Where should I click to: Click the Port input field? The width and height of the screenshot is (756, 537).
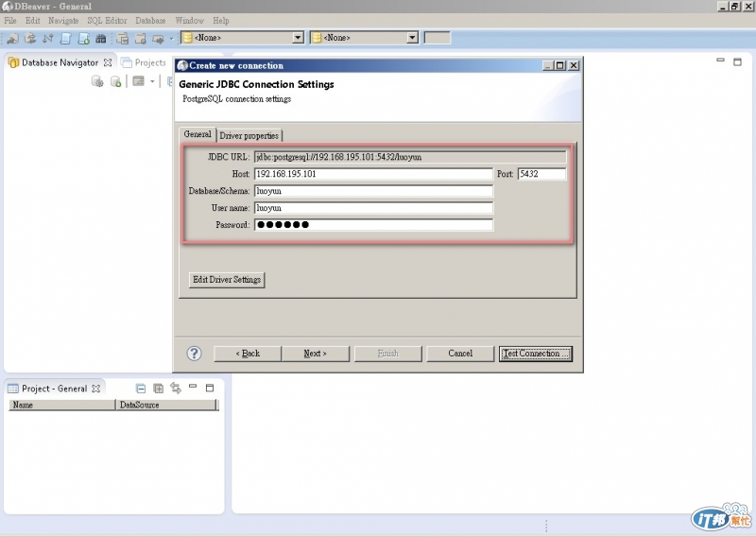pyautogui.click(x=541, y=174)
